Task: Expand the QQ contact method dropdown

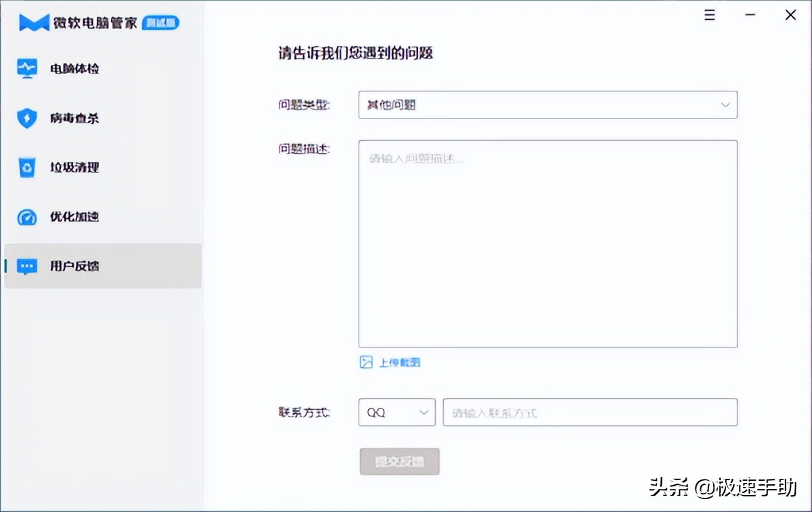Action: point(397,412)
